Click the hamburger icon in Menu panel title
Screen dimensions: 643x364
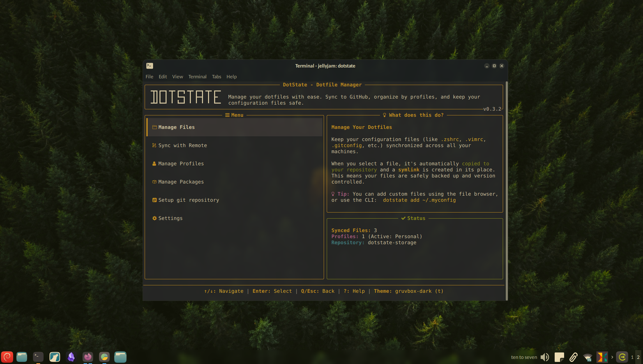227,115
